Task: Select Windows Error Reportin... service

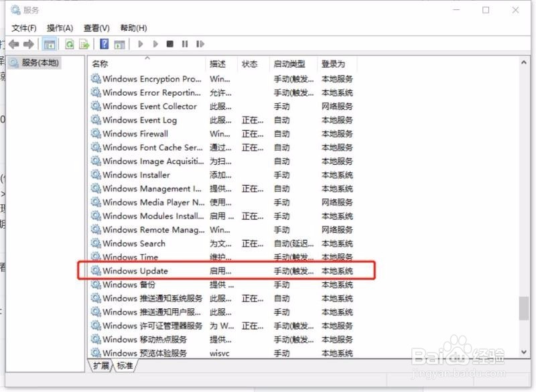Action: pos(222,92)
